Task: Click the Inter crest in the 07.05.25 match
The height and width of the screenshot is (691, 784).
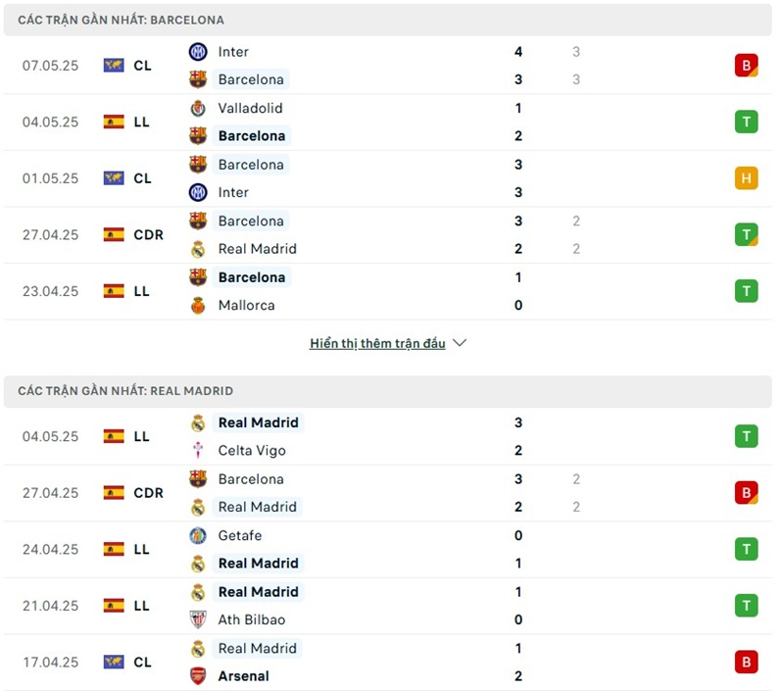Action: [198, 52]
